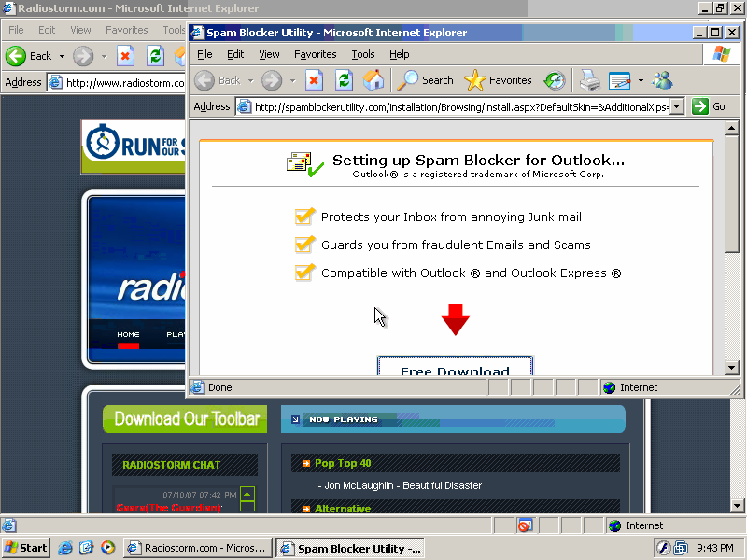The image size is (747, 560).
Task: Open Edit menu in Spam Blocker window
Action: [x=235, y=54]
